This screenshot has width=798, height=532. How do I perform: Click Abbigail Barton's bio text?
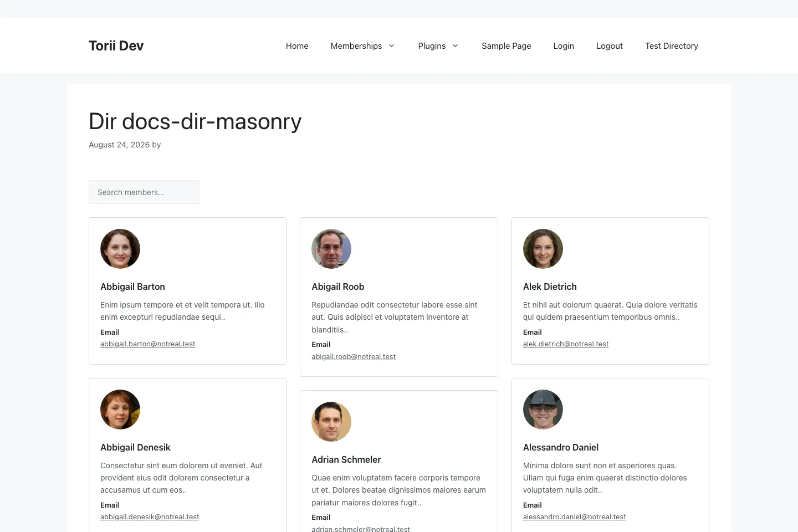[182, 311]
